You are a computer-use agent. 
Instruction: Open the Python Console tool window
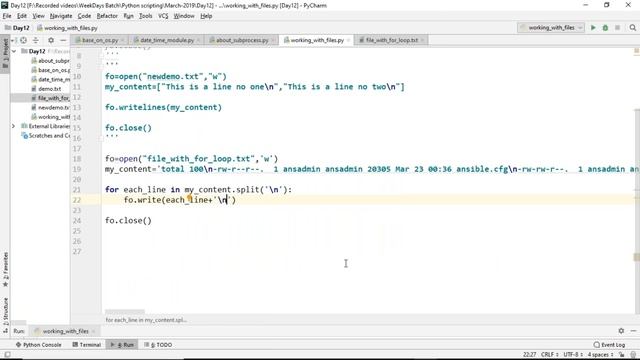coord(38,345)
